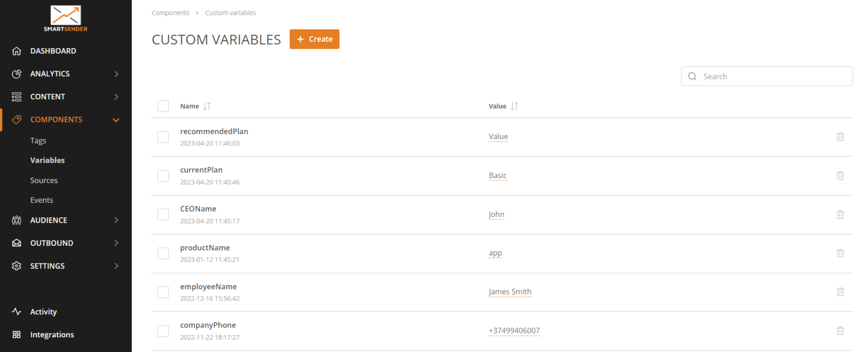The height and width of the screenshot is (352, 868).
Task: Collapse the Components section chevron
Action: tap(116, 120)
